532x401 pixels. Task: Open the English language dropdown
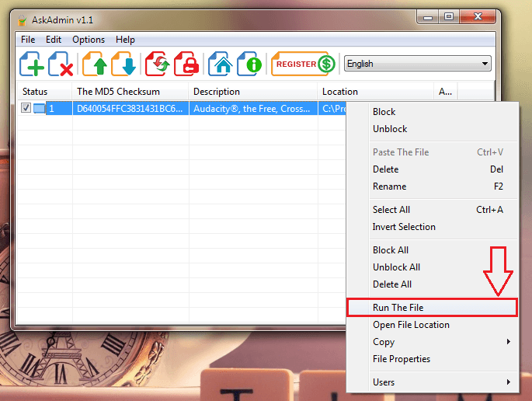point(417,64)
